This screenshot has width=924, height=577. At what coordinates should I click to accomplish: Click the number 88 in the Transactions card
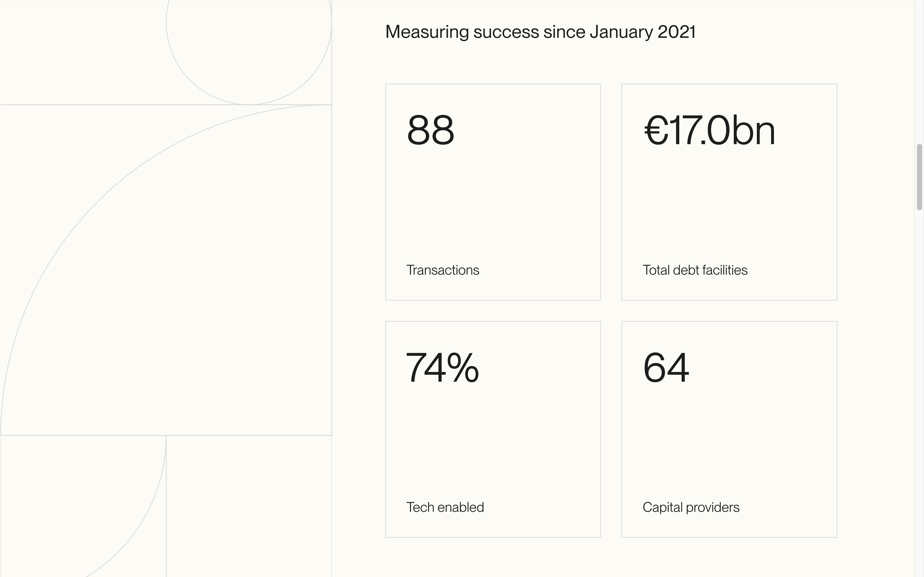[x=431, y=131]
